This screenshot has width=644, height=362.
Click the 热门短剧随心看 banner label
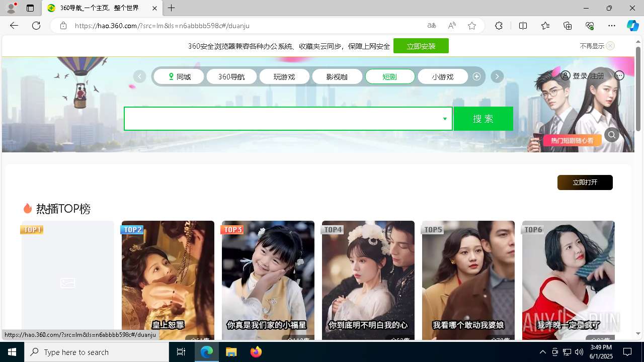pyautogui.click(x=572, y=141)
